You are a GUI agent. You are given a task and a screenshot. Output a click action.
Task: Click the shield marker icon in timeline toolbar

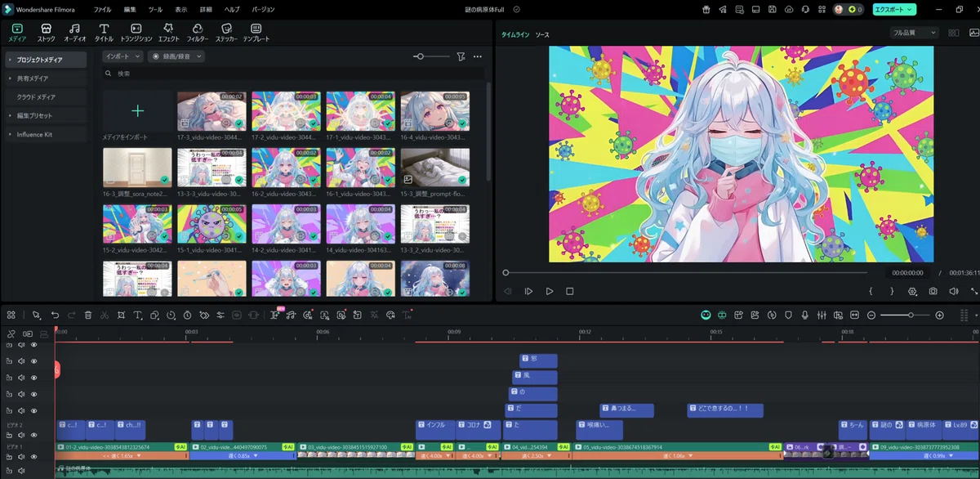pyautogui.click(x=788, y=315)
